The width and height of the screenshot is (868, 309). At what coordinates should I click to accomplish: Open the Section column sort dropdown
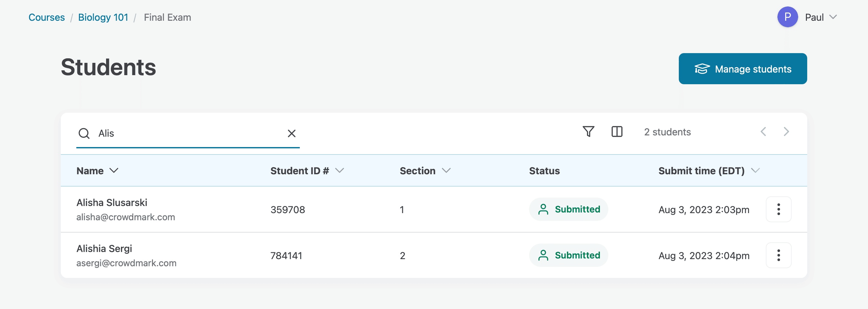tap(447, 171)
